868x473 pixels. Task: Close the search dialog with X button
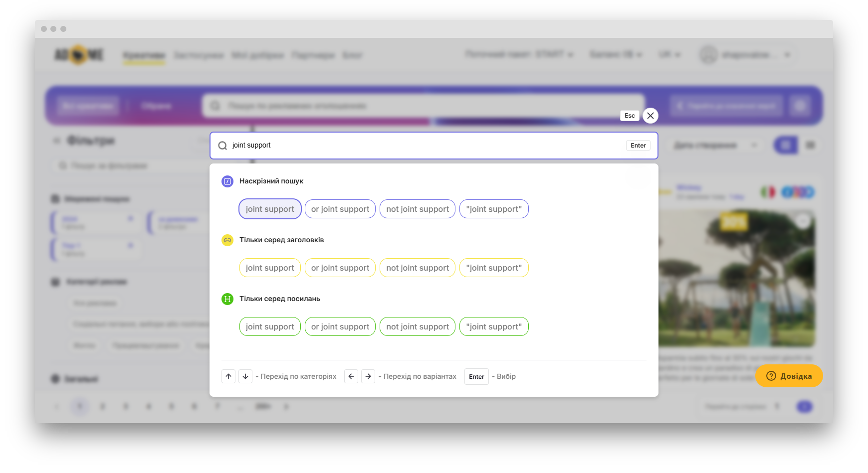click(650, 116)
